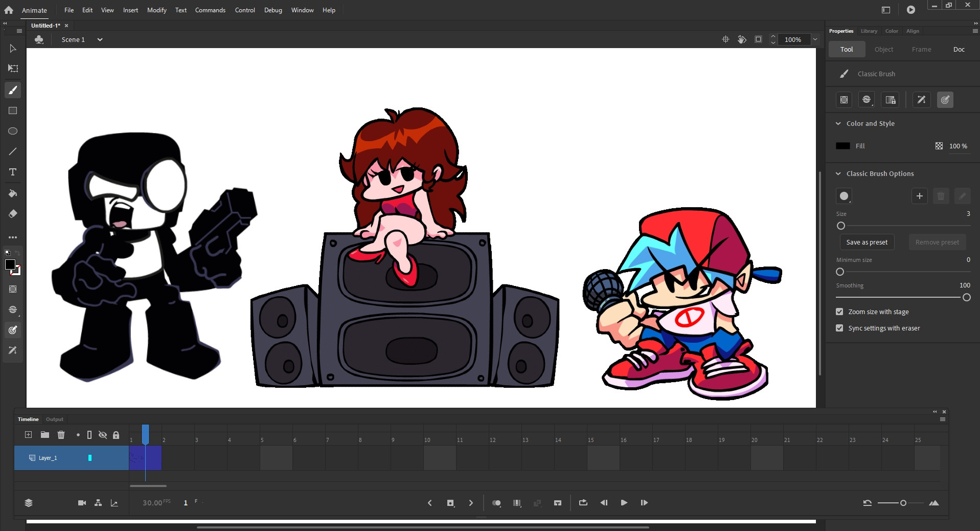Toggle visibility of all layers with eye icon
This screenshot has height=531, width=980.
click(x=103, y=435)
